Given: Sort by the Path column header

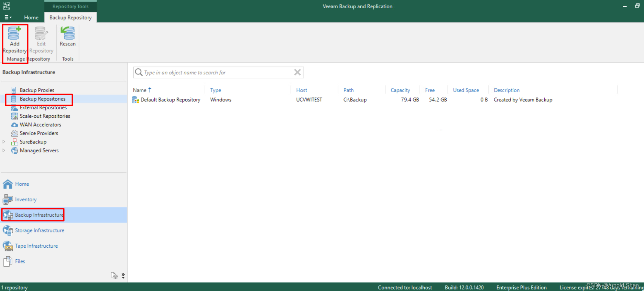Looking at the screenshot, I should tap(348, 90).
